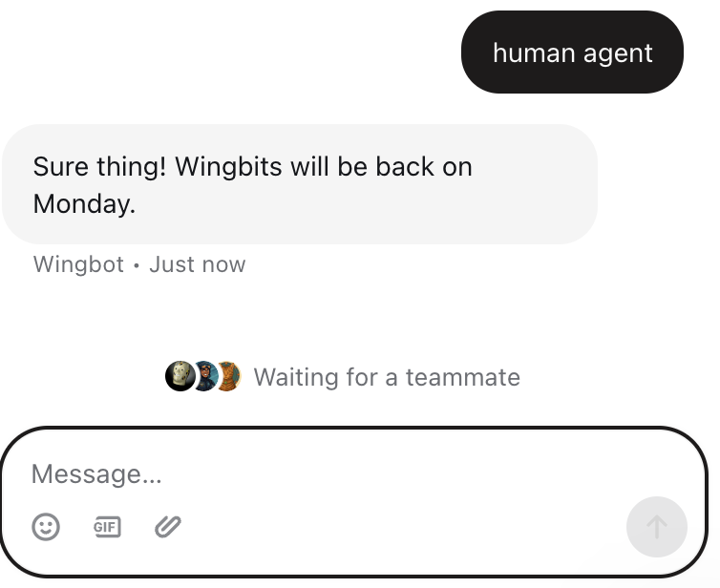Image resolution: width=720 pixels, height=588 pixels.
Task: Click the word "Monday." in the reply
Action: coord(84,204)
